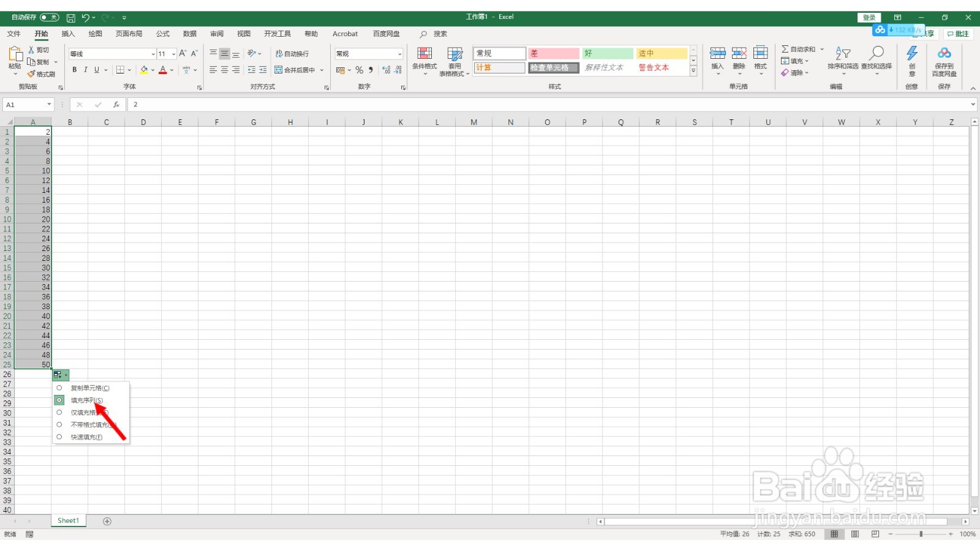The width and height of the screenshot is (980, 551).
Task: Align text right in cells
Action: [x=236, y=70]
